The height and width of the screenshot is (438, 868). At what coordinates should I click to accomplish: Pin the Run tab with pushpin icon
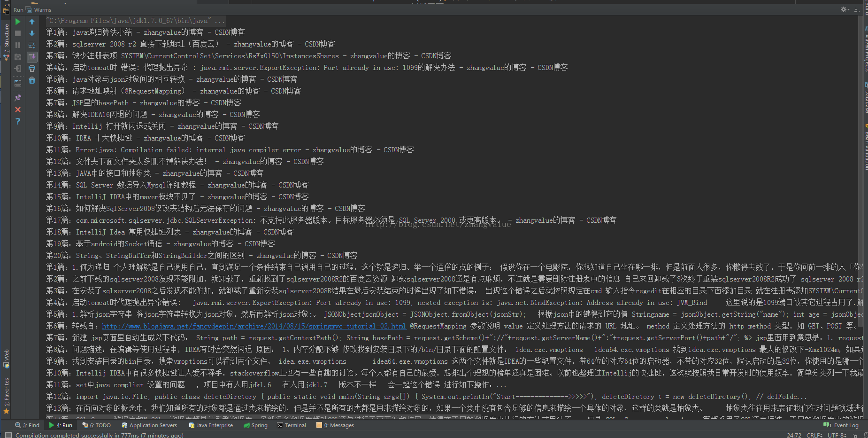click(18, 98)
